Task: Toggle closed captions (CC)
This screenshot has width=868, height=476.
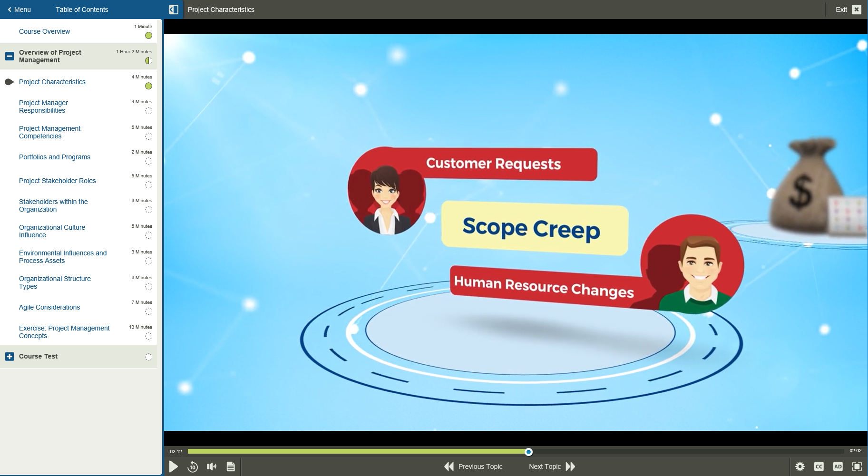Action: pos(819,466)
